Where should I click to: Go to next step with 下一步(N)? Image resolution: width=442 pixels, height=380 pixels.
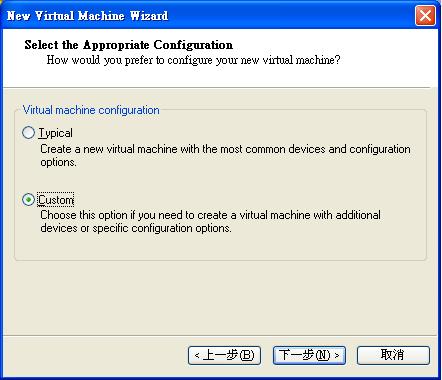click(x=309, y=355)
